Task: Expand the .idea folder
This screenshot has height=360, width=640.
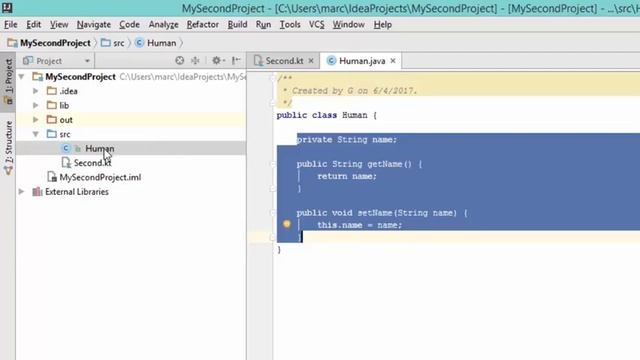Action: click(36, 91)
